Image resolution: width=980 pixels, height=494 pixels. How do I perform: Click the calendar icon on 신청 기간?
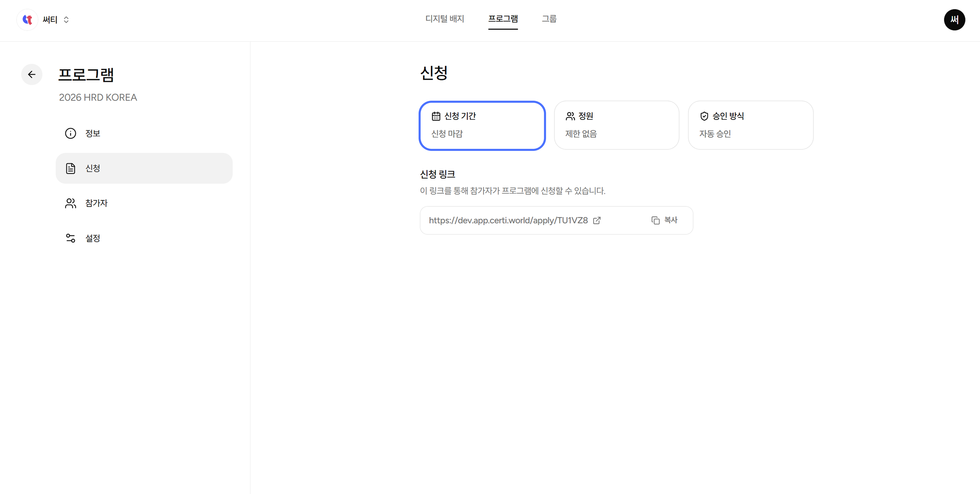coord(436,116)
